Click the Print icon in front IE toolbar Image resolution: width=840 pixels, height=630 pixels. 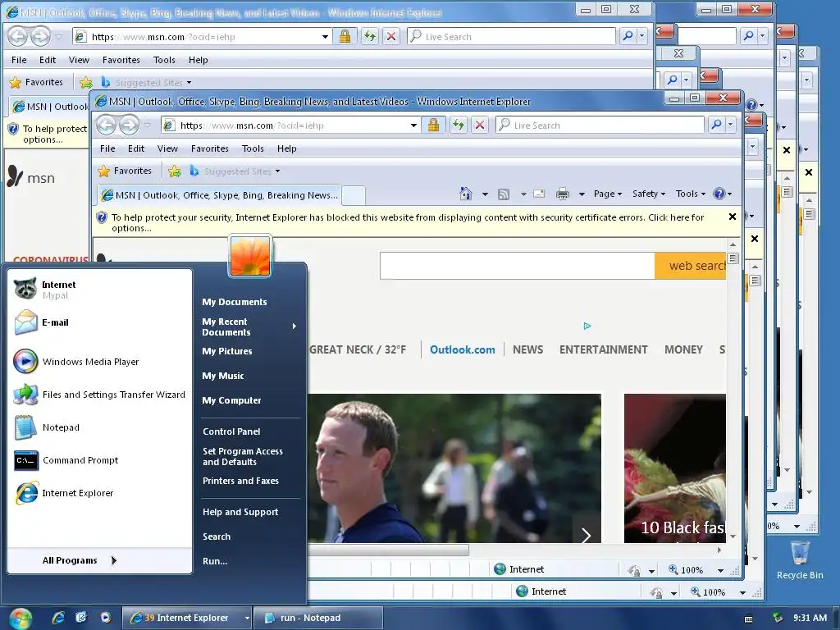[563, 194]
